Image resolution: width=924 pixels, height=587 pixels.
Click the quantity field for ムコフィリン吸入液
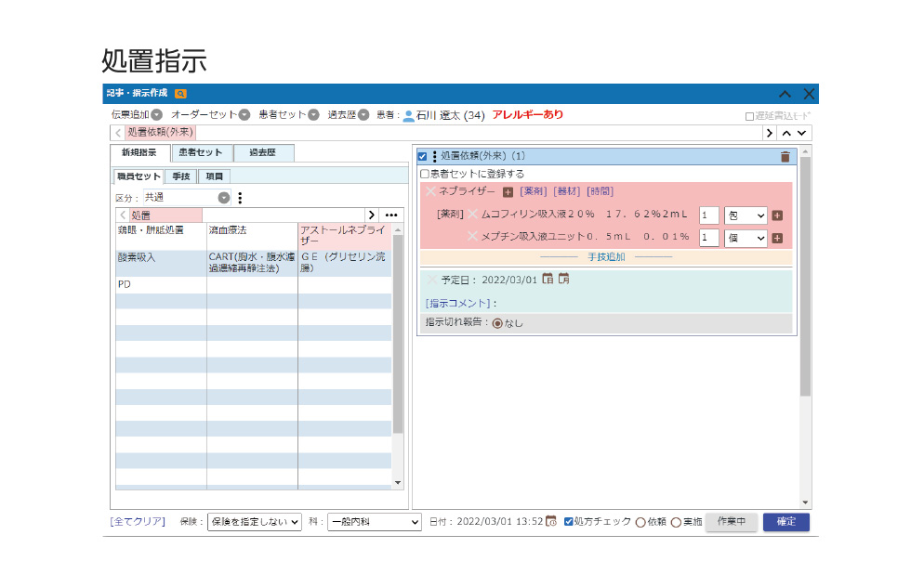pos(708,215)
